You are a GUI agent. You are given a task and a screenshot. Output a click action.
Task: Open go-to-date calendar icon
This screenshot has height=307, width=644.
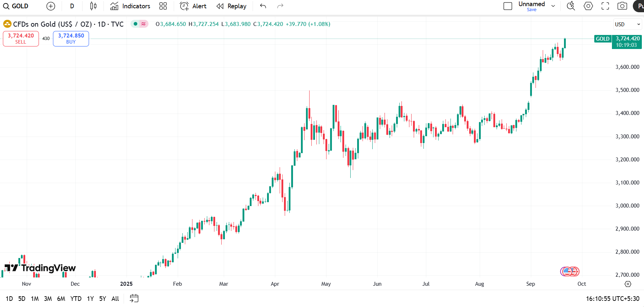coord(134,298)
